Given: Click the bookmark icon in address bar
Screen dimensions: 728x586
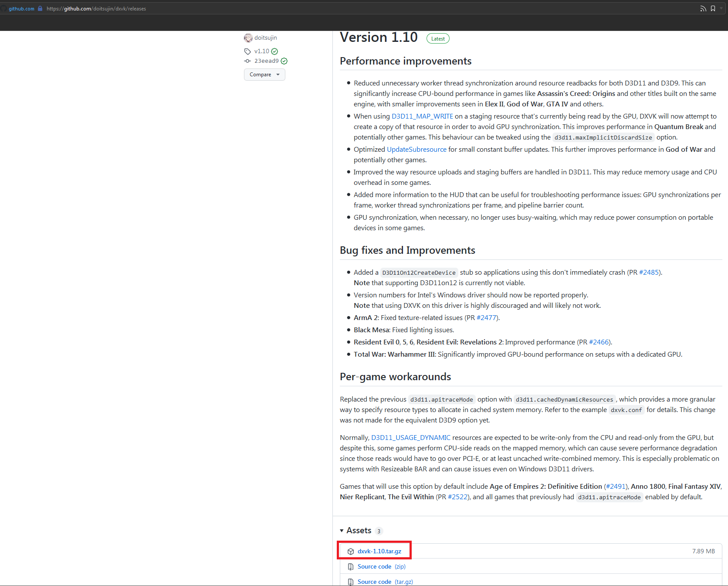Looking at the screenshot, I should click(x=713, y=9).
